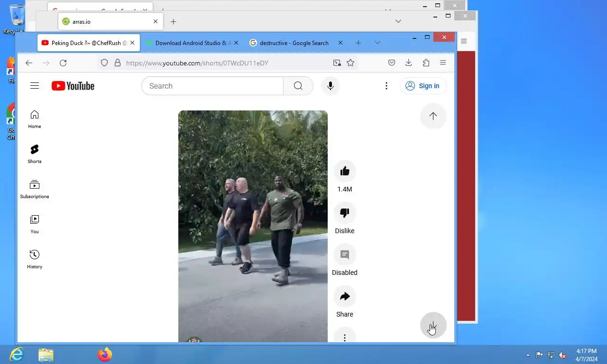Open tab list dropdown in arras.io window
Viewport: 607px width, 364px height.
398,21
